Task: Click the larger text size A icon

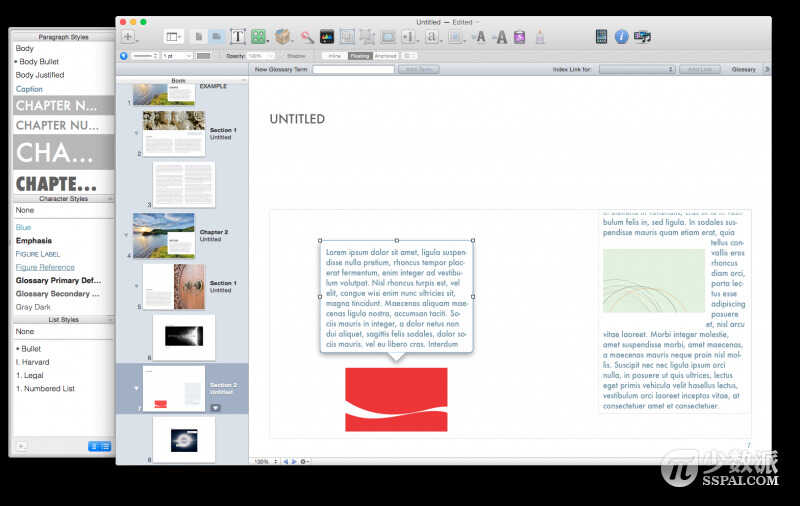Action: pyautogui.click(x=501, y=37)
